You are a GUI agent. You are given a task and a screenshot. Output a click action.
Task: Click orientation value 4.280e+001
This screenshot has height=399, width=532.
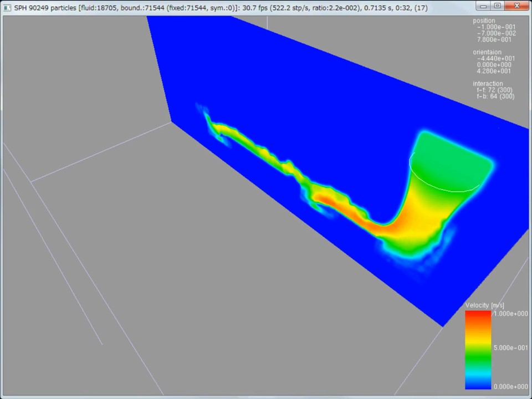pyautogui.click(x=494, y=71)
